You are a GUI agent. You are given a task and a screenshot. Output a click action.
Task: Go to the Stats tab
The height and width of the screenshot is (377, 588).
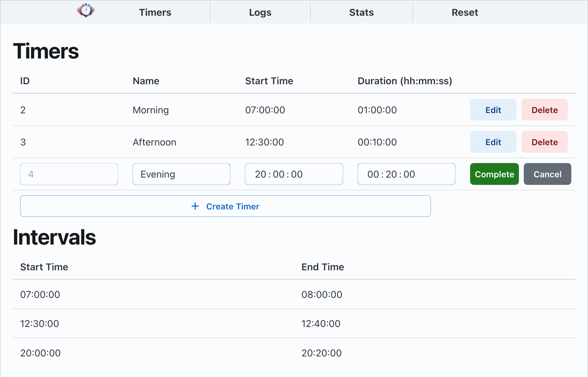pyautogui.click(x=361, y=12)
